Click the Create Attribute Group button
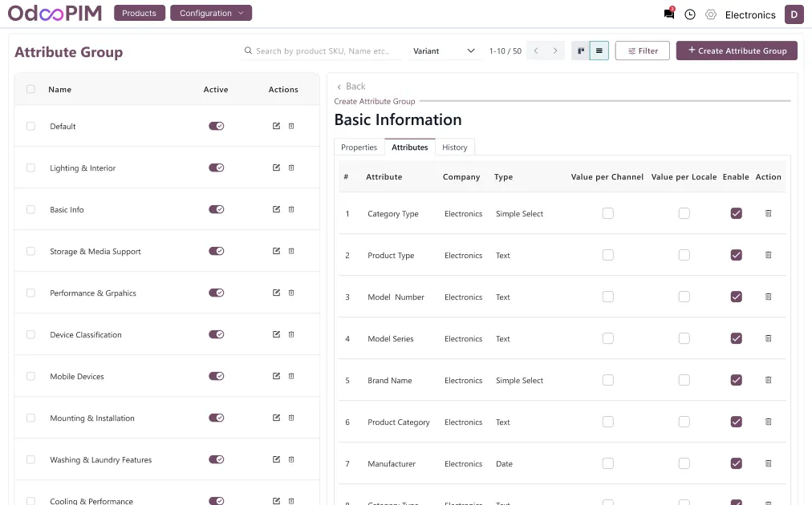Screen dimensions: 812x505 pyautogui.click(x=737, y=51)
